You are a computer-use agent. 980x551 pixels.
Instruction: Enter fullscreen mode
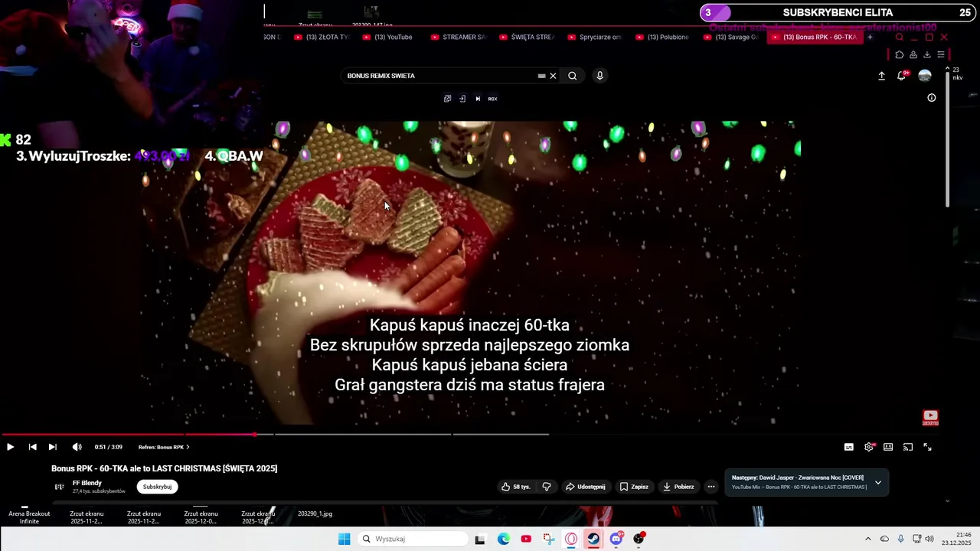pos(927,447)
